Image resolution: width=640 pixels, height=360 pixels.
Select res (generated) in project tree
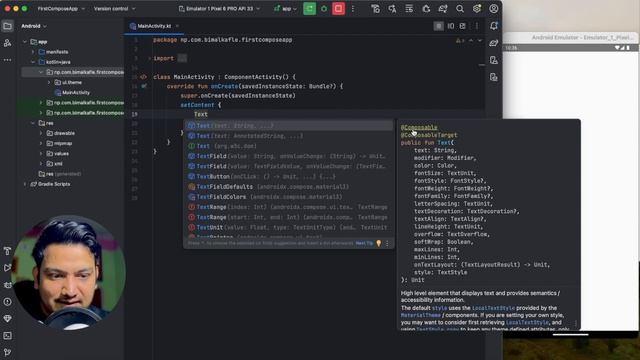[x=60, y=174]
